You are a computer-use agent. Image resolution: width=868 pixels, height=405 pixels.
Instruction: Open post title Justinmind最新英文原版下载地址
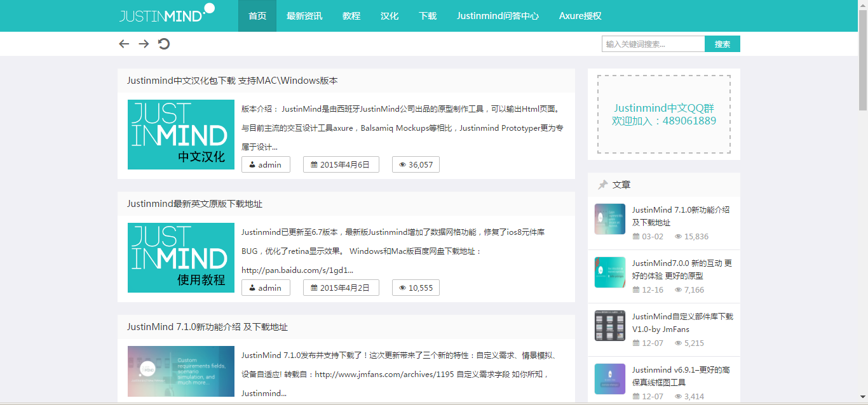194,204
